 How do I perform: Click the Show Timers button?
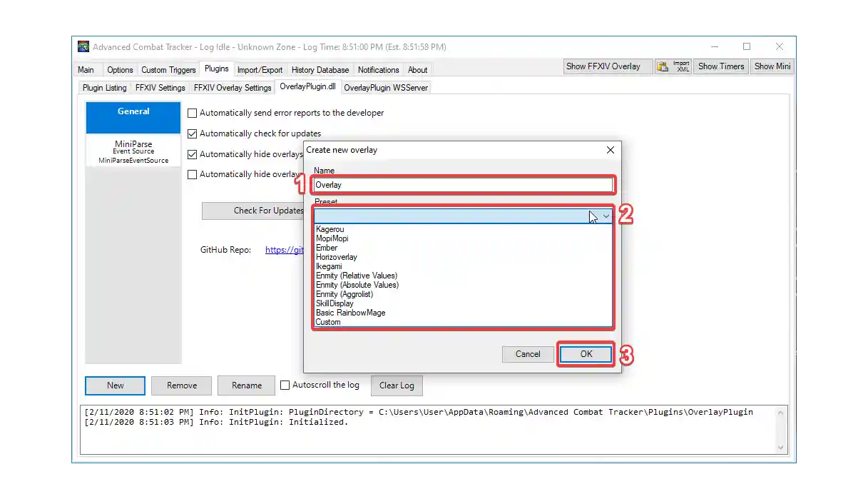tap(720, 66)
